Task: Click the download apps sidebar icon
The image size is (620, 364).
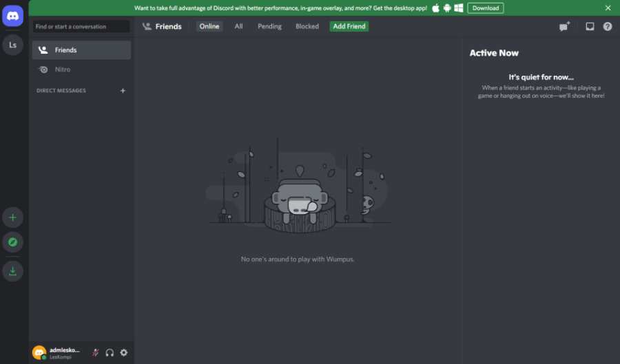Action: (x=12, y=271)
